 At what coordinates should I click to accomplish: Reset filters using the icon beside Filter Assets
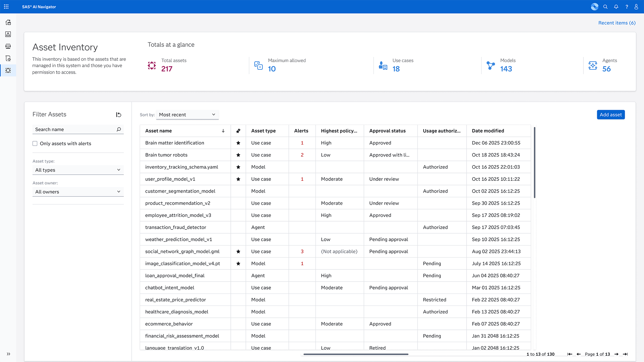coord(118,114)
